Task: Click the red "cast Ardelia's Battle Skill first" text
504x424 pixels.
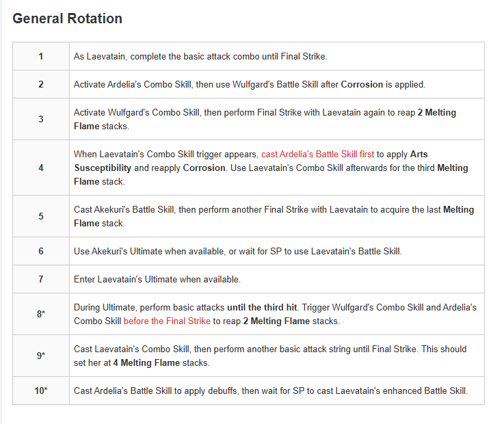Action: point(317,155)
